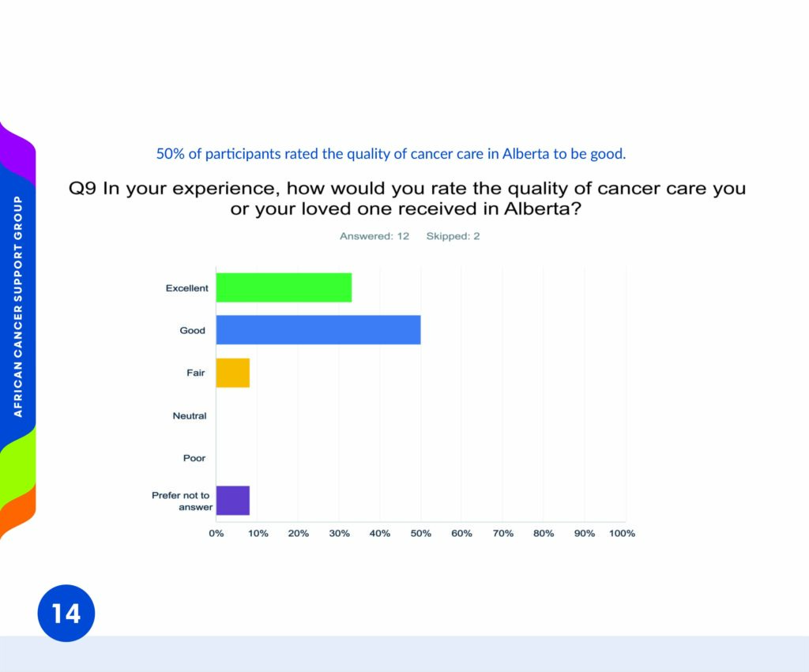Click the 0% x-axis tick label
Image resolution: width=809 pixels, height=672 pixels.
(x=216, y=533)
